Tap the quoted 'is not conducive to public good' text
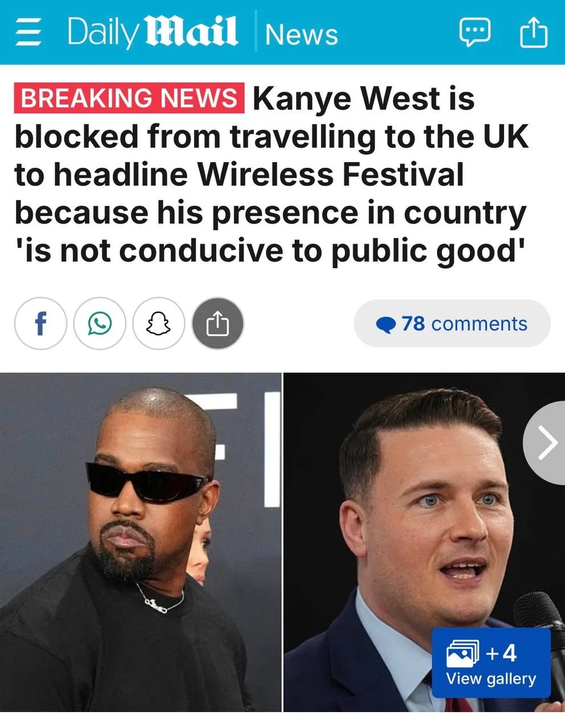 269,250
